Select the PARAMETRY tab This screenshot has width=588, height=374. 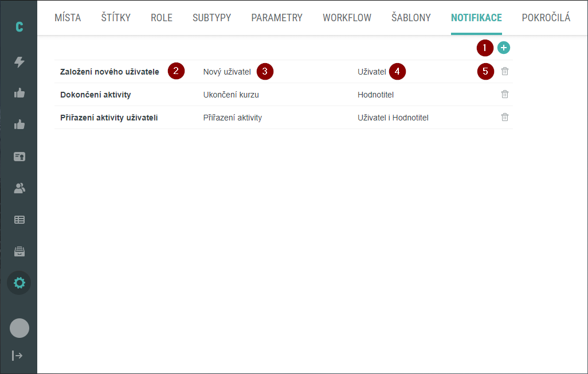coord(277,18)
